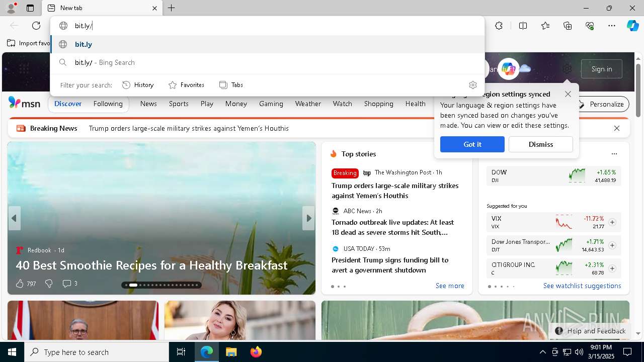The image size is (644, 362).
Task: Open the markets card options ellipsis
Action: click(x=614, y=154)
